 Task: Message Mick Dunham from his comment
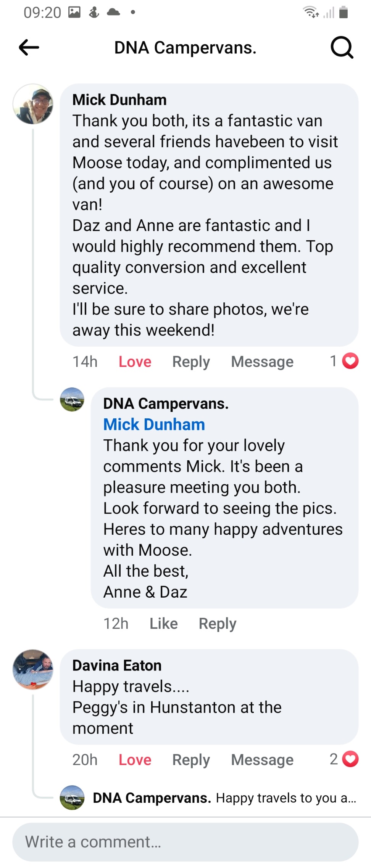click(x=262, y=362)
